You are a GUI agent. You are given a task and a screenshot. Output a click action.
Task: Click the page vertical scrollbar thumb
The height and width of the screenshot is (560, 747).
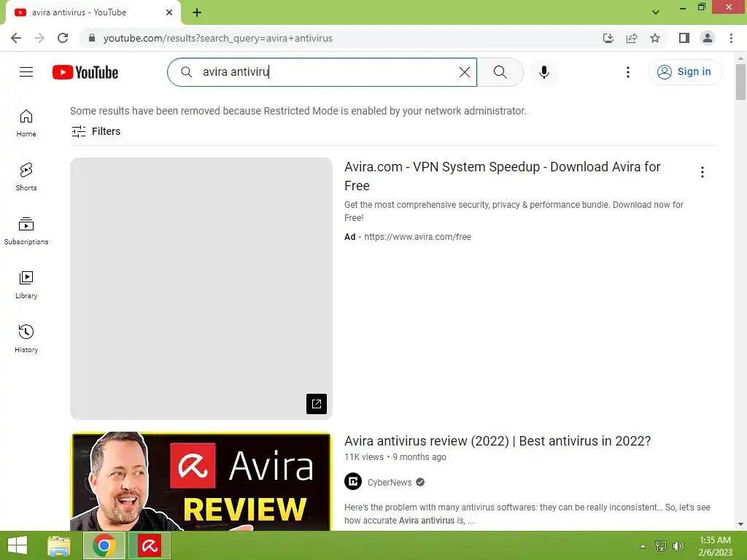(740, 82)
